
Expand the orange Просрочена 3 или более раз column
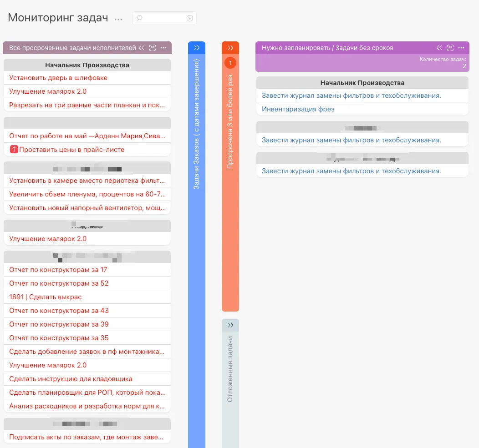[230, 48]
